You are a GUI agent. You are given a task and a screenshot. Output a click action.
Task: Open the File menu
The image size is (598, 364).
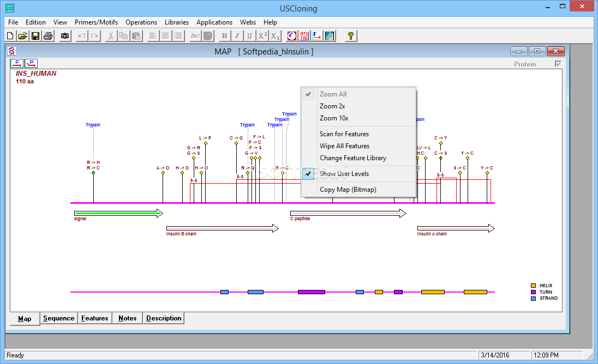(x=13, y=22)
